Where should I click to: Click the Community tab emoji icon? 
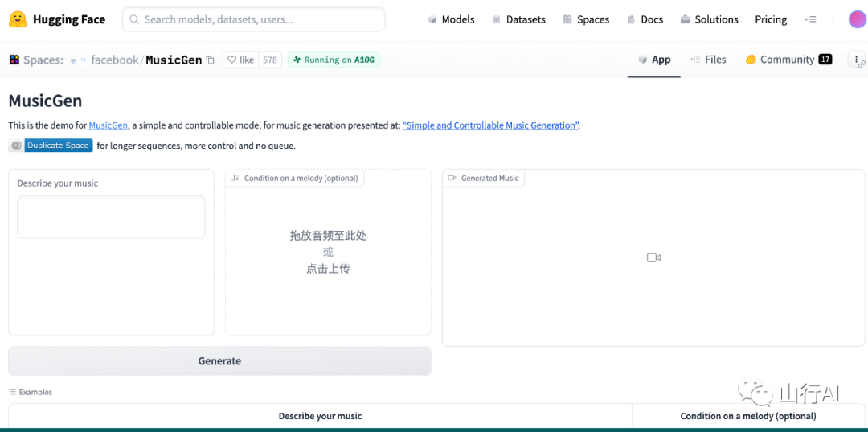[751, 60]
